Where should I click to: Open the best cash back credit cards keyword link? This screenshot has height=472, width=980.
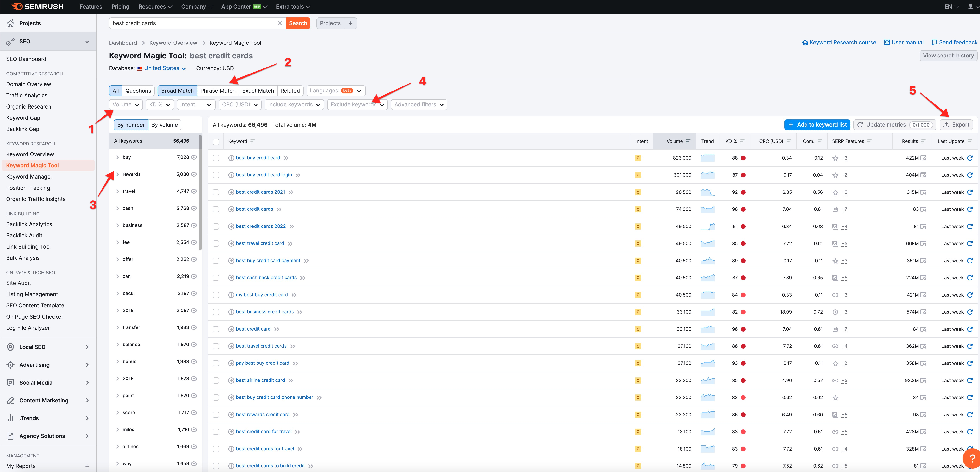pyautogui.click(x=266, y=278)
